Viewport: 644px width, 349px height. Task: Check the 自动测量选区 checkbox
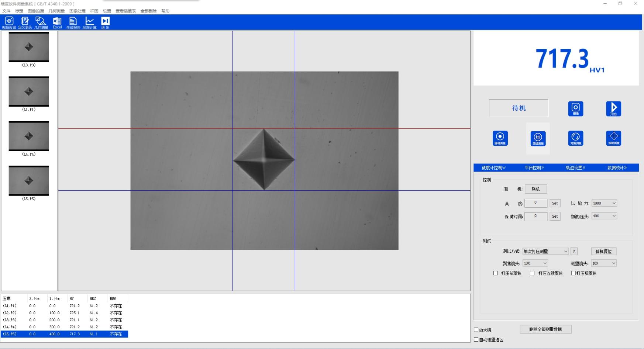(476, 339)
